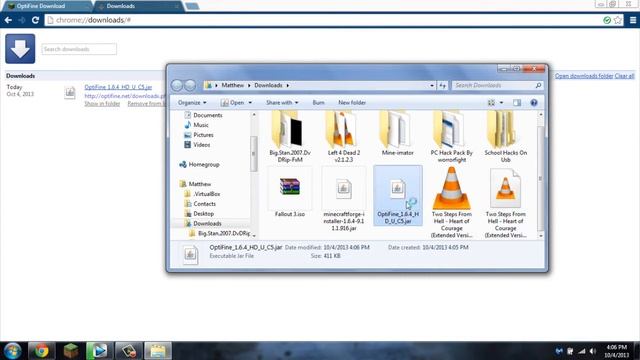Expand the arrow after Matthew in address bar
The width and height of the screenshot is (640, 360).
point(249,85)
